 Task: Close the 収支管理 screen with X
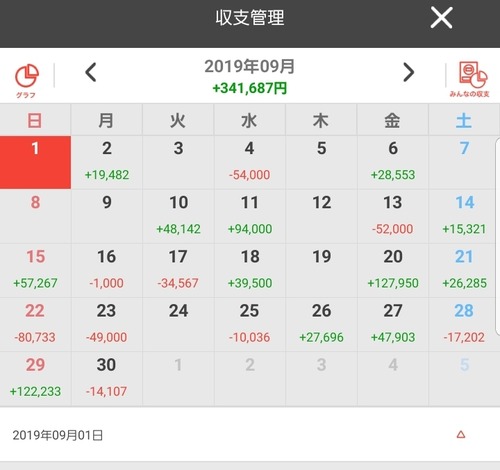pos(441,18)
